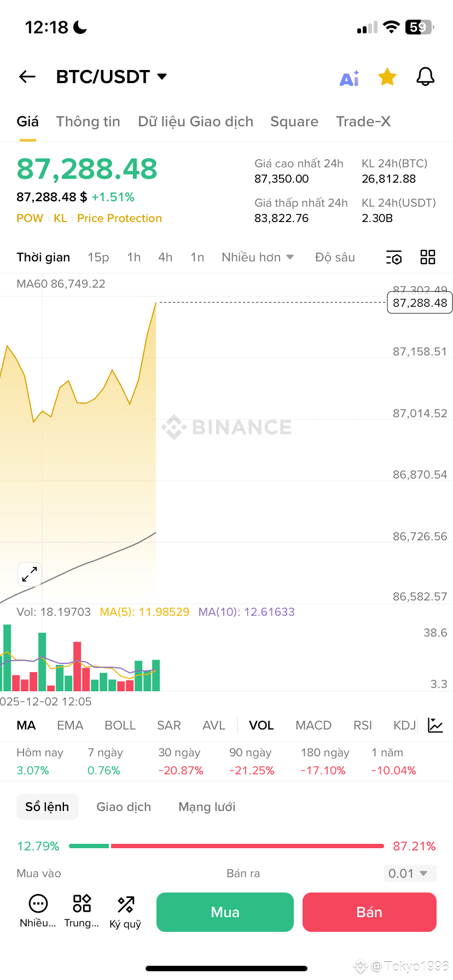453x980 pixels.
Task: Tap the red Bán button
Action: pos(369,912)
